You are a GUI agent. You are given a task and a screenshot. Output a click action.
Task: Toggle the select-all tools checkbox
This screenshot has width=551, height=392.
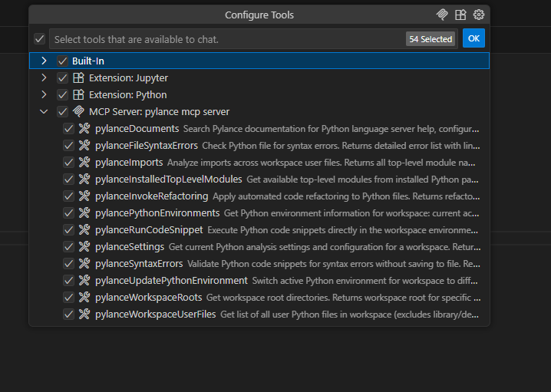click(40, 38)
